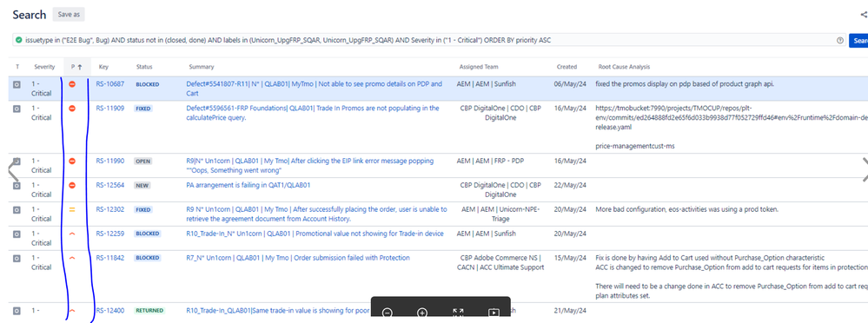
Task: Open 'PA arrangement is failing in QAT1/QLAB01'
Action: pyautogui.click(x=248, y=185)
